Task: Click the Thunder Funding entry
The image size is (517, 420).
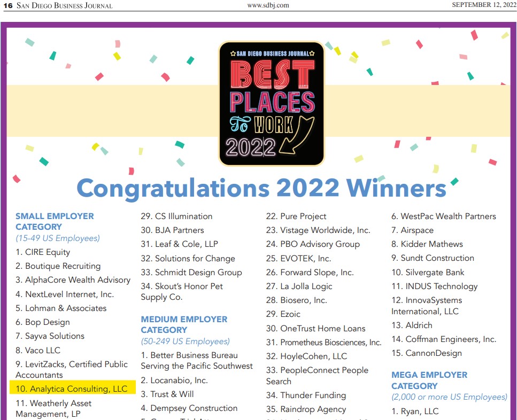Action: 306,395
